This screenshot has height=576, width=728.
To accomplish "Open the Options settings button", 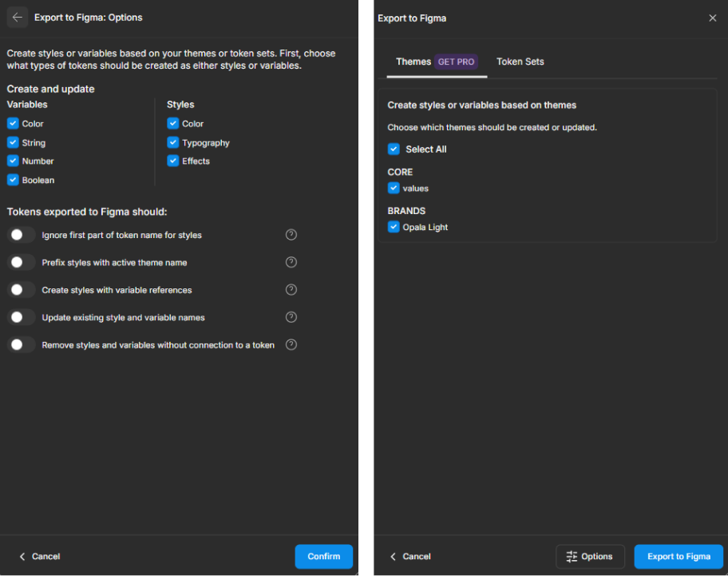I will point(589,556).
